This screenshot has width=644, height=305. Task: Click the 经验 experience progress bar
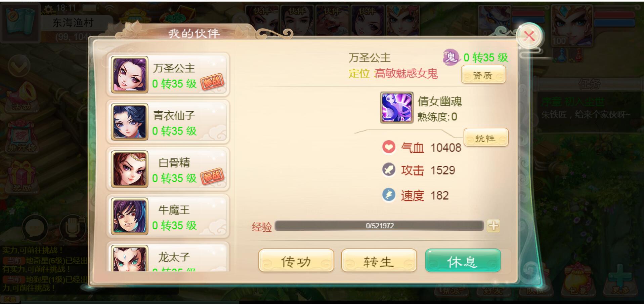[x=379, y=226]
